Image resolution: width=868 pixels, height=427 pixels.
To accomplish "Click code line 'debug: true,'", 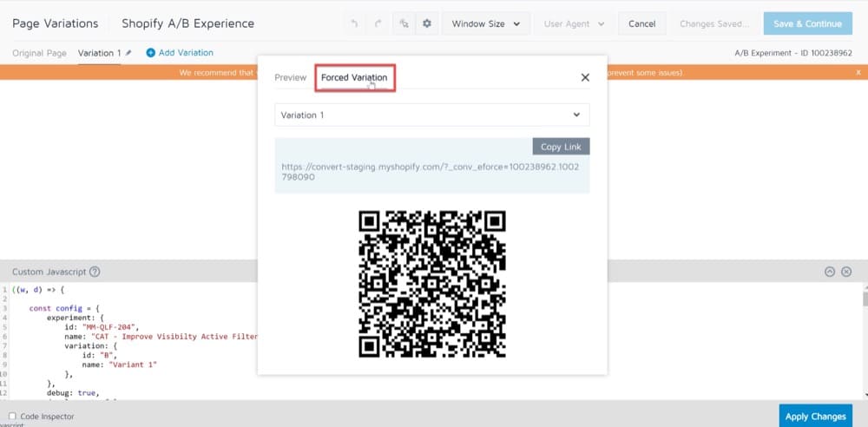I will (73, 392).
